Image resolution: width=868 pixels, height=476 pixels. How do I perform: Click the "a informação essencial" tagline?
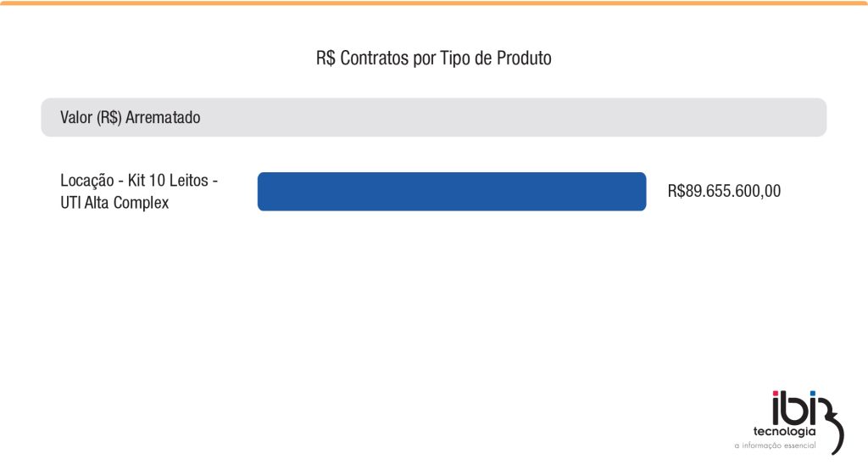(774, 445)
